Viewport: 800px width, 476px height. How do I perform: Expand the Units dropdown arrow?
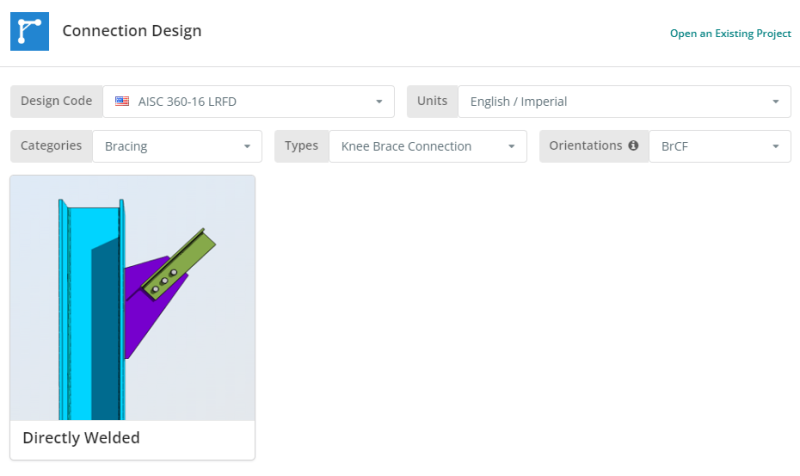[x=775, y=102]
